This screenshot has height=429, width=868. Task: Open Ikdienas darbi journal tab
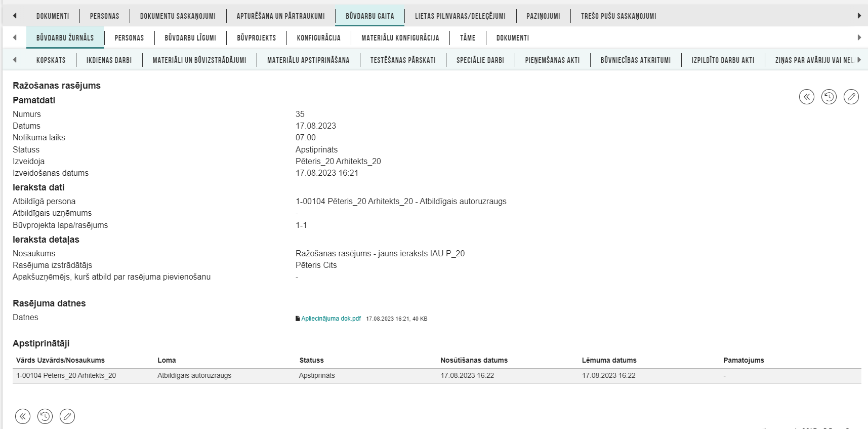(x=109, y=60)
